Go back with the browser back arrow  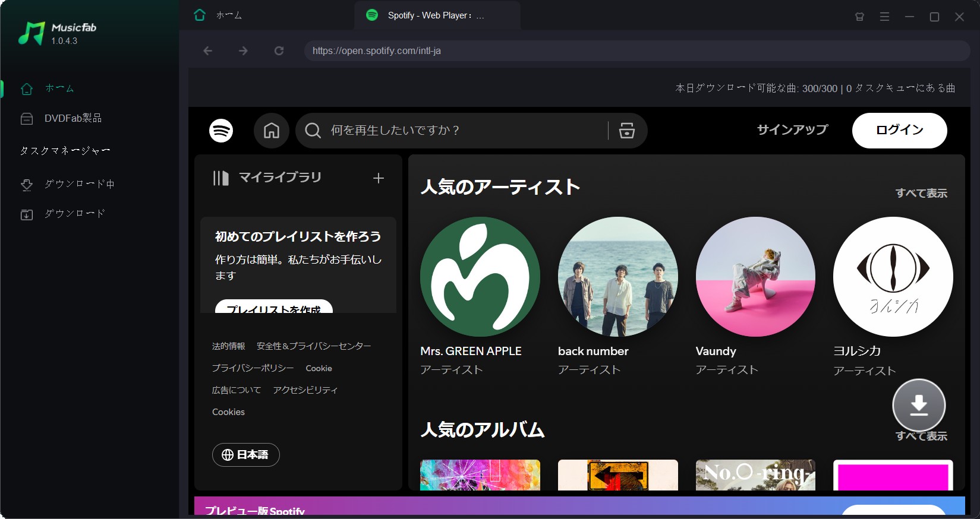coord(207,51)
